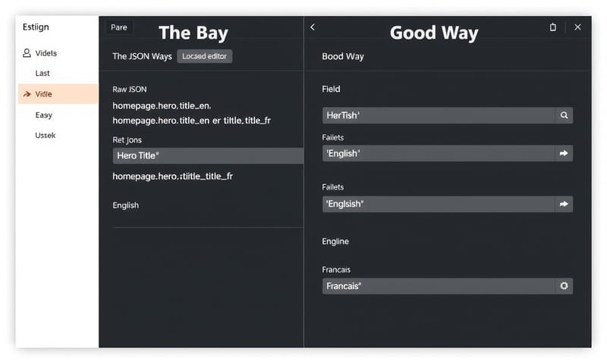
Task: Close the Good Way panel
Action: click(x=577, y=27)
